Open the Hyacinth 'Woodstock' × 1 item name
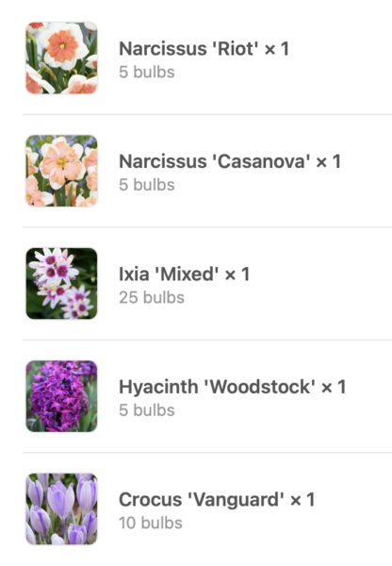This screenshot has width=392, height=566. 233,387
